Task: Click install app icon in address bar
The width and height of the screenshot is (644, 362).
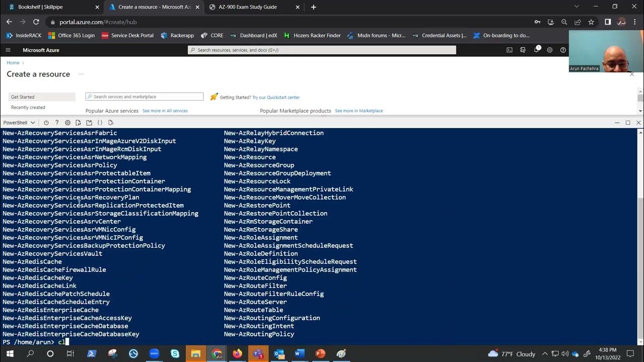Action: (x=550, y=22)
